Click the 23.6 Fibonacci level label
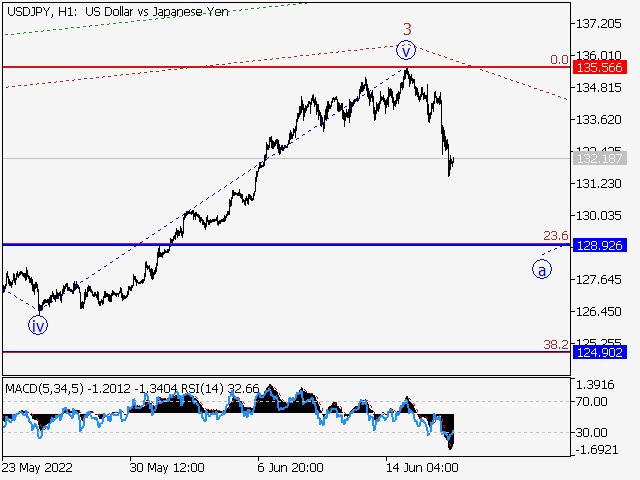The height and width of the screenshot is (480, 640). click(556, 236)
